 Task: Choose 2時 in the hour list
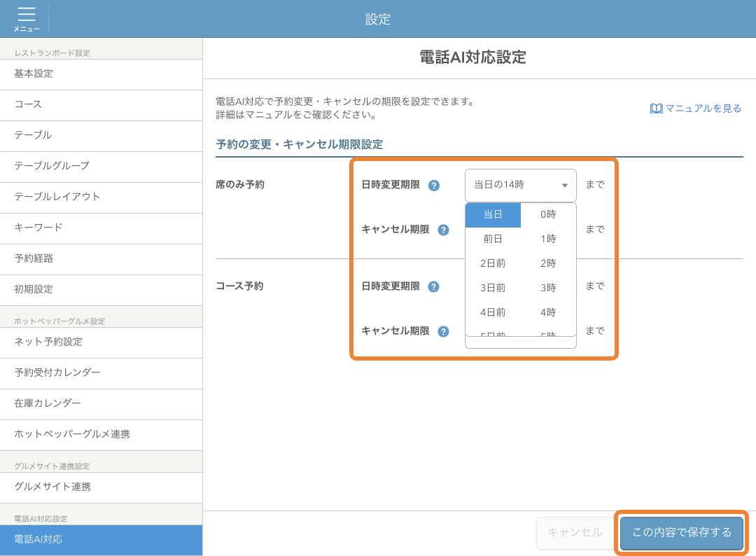pos(548,263)
